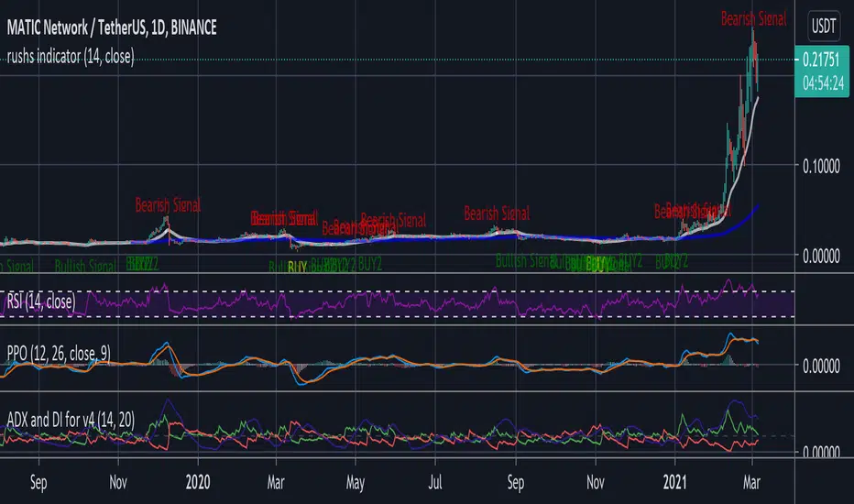Click the 0.00000 label on ADX axis
Image resolution: width=854 pixels, height=504 pixels.
(x=822, y=452)
